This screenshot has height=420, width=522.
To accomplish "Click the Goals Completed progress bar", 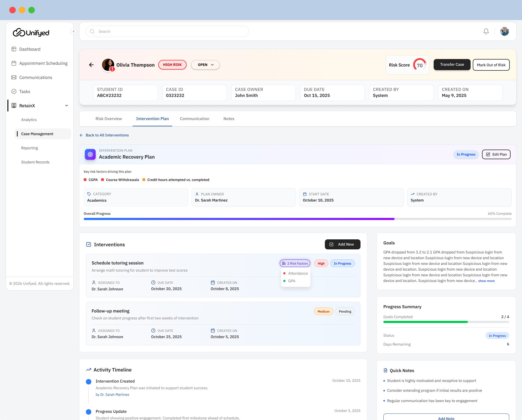I will 446,322.
